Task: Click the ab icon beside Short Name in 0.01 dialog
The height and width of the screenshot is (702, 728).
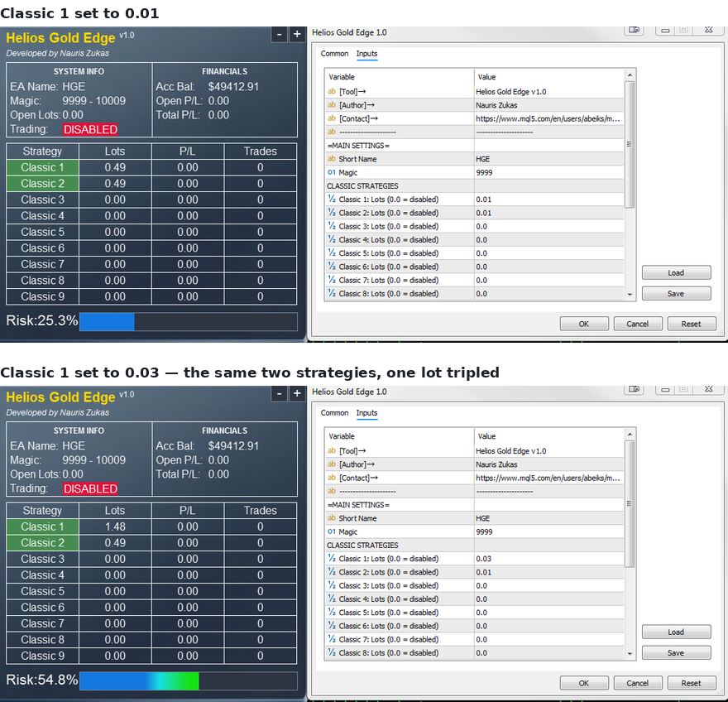Action: pos(332,159)
